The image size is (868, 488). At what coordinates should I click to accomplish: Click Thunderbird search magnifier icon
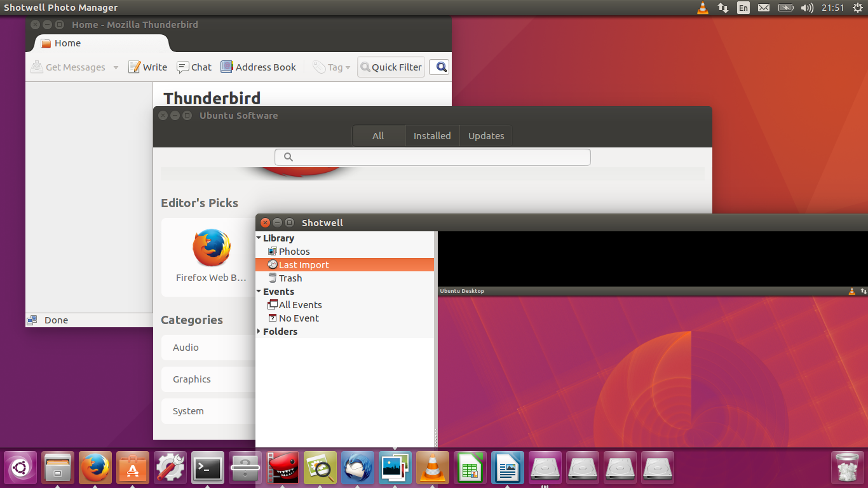(442, 67)
